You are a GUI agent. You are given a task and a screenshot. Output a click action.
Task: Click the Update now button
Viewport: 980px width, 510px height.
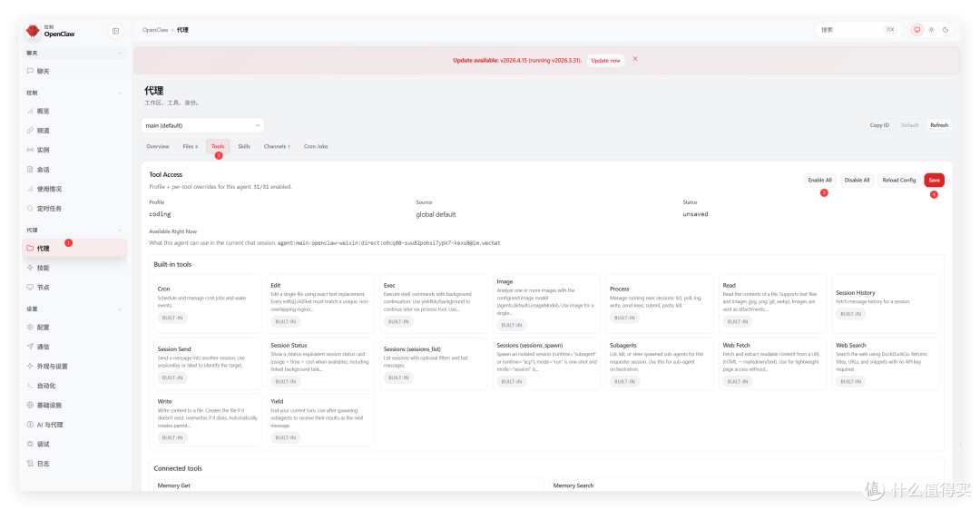[605, 61]
